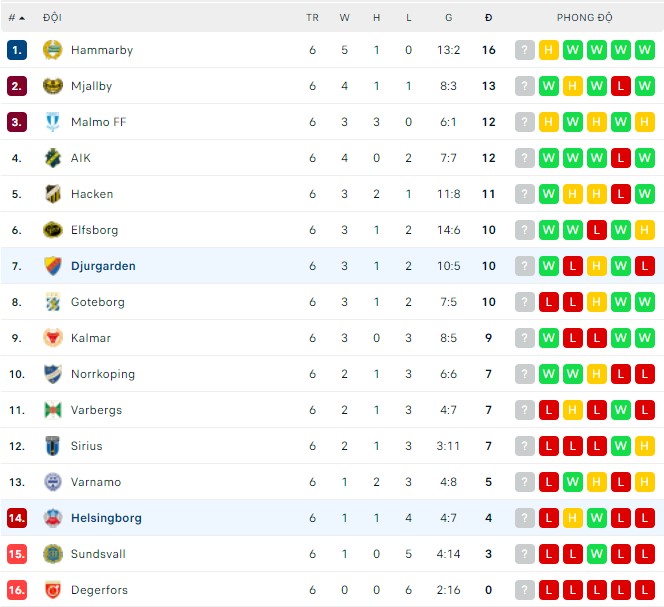The width and height of the screenshot is (664, 607).
Task: Click Hammarby's yellow H draw form badge
Action: point(549,50)
